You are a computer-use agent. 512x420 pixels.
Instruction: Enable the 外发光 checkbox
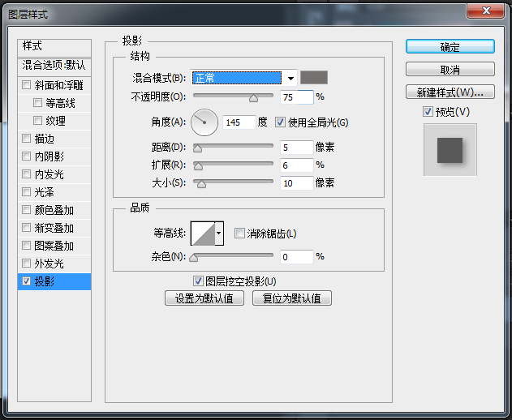pyautogui.click(x=26, y=263)
